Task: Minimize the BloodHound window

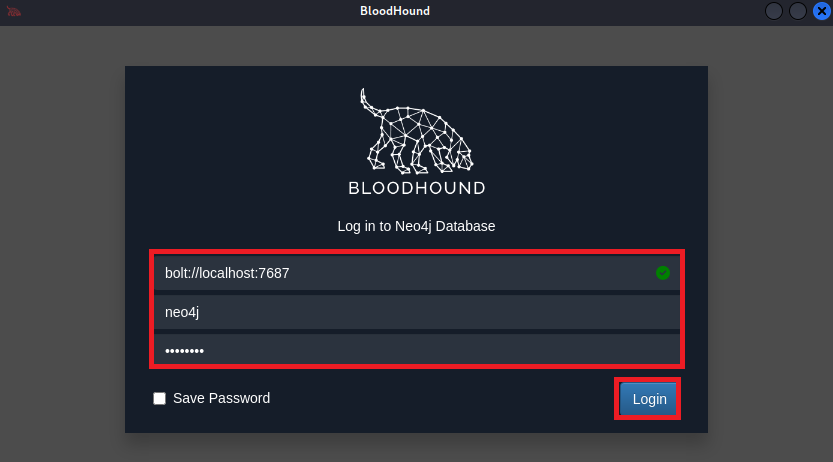Action: click(x=774, y=11)
